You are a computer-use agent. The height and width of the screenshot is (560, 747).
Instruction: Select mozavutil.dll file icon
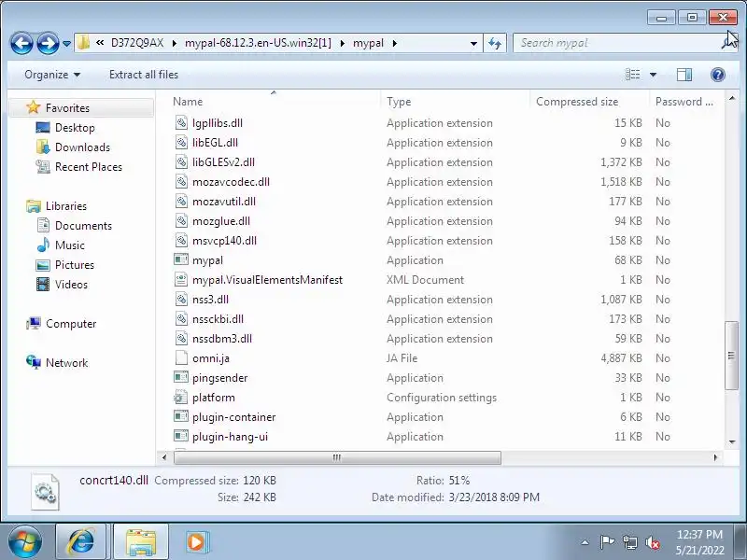pyautogui.click(x=181, y=201)
